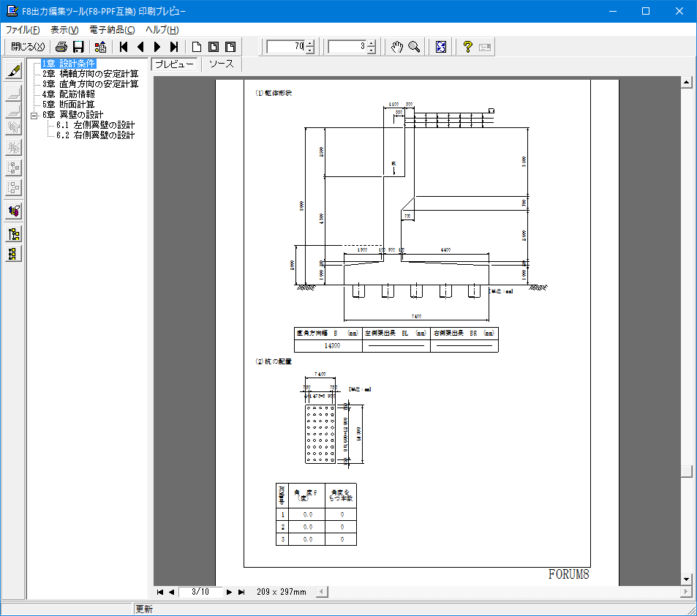The height and width of the screenshot is (616, 697).
Task: Click the second greyed page icon in sidebar
Action: point(14,110)
